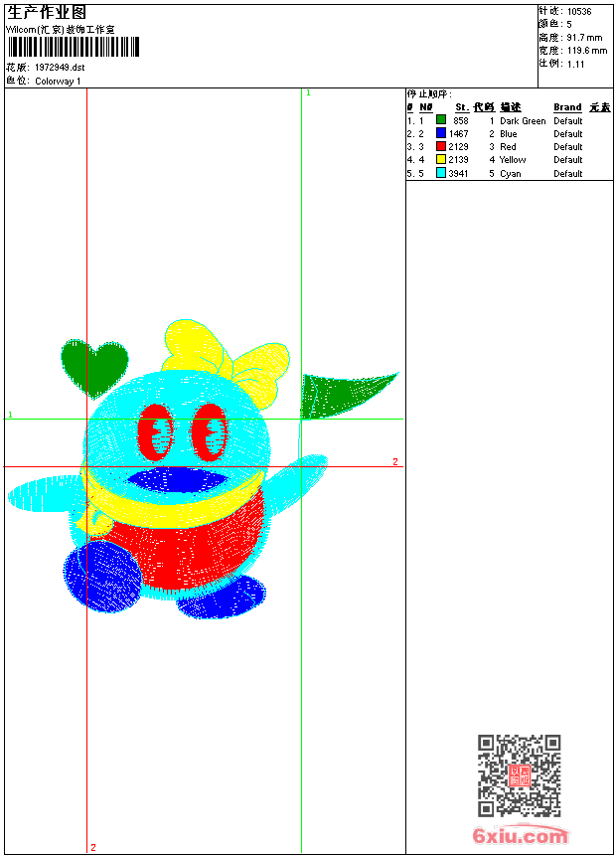Click the 代码 column header

click(484, 107)
